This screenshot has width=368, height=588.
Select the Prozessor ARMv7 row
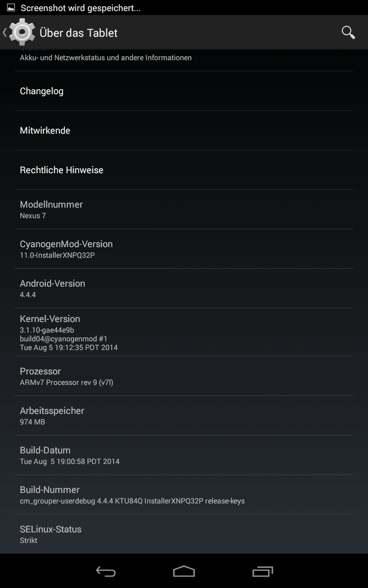coord(184,376)
